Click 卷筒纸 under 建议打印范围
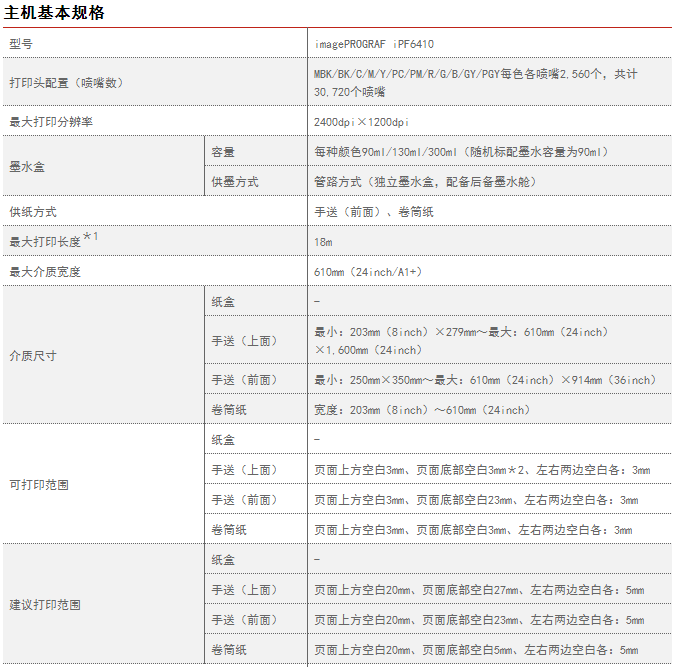The image size is (675, 667). click(229, 650)
